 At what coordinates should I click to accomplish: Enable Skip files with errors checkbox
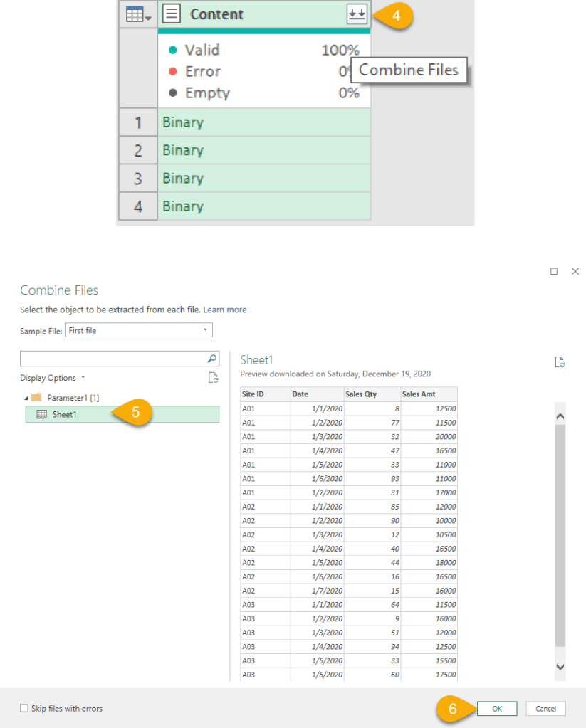pos(24,708)
